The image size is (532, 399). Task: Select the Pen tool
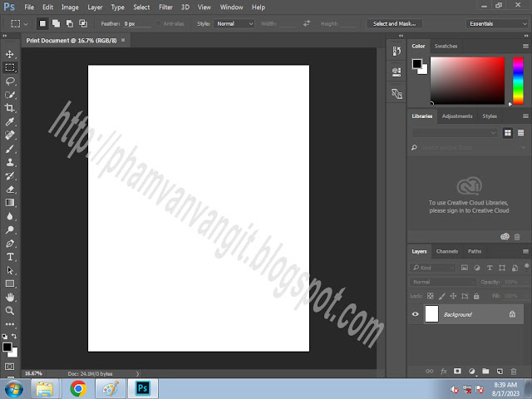coord(10,244)
